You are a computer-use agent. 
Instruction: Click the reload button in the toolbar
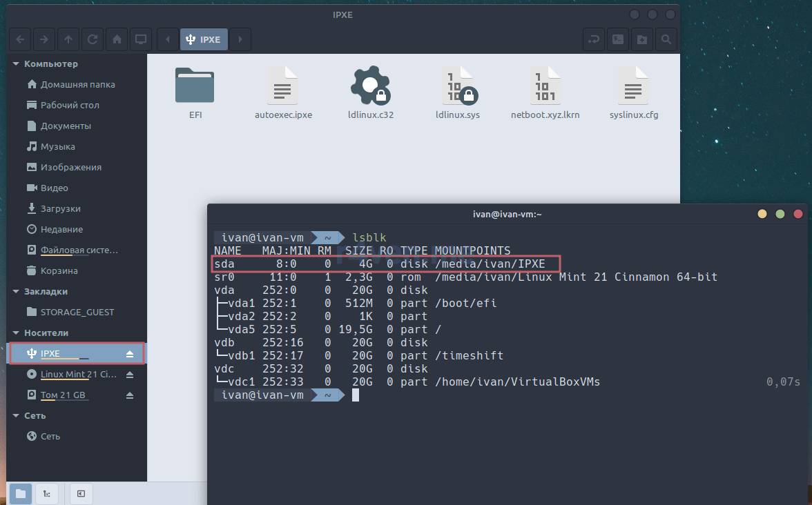tap(93, 39)
